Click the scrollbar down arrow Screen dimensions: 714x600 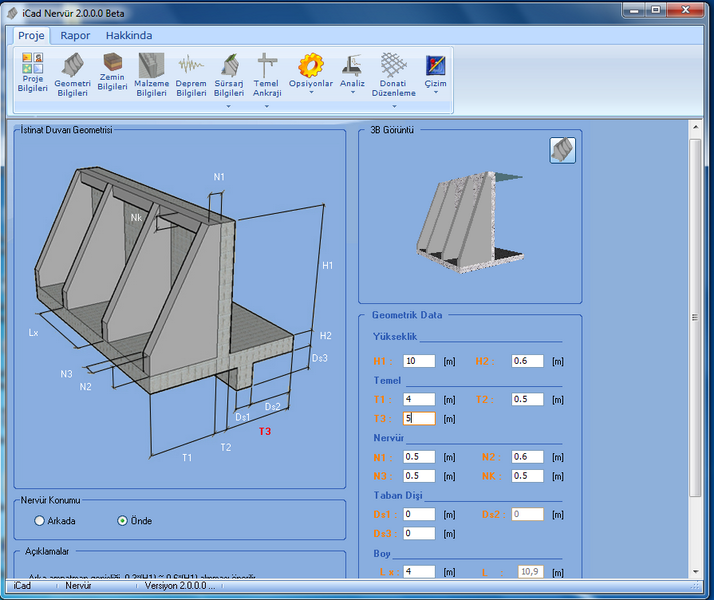[x=695, y=571]
